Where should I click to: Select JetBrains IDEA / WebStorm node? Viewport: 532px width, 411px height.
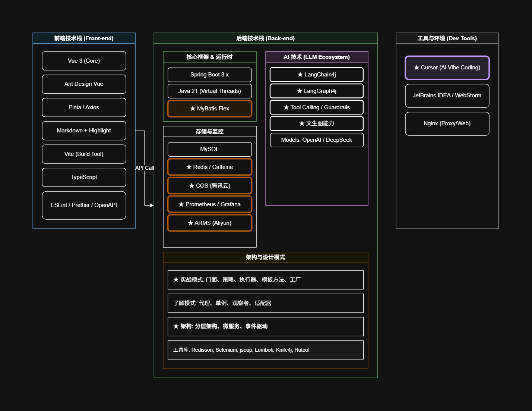click(x=447, y=96)
